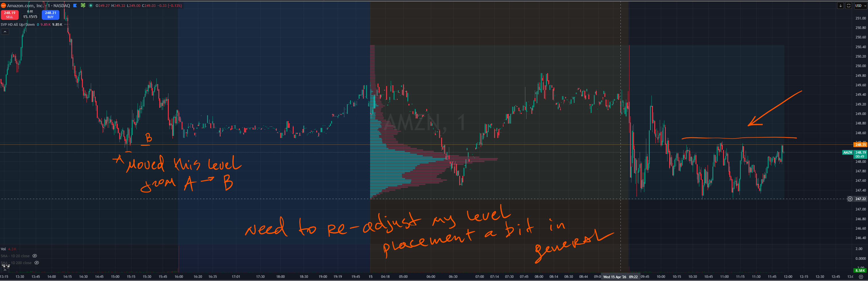This screenshot has width=868, height=281.
Task: Toggle the fullscreen square icon at top right
Action: tap(849, 6)
